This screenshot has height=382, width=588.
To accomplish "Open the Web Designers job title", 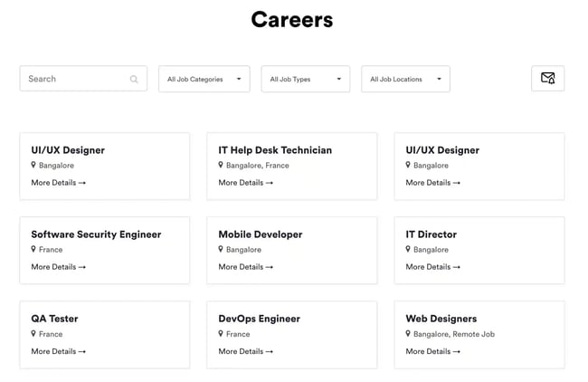I will coord(441,319).
